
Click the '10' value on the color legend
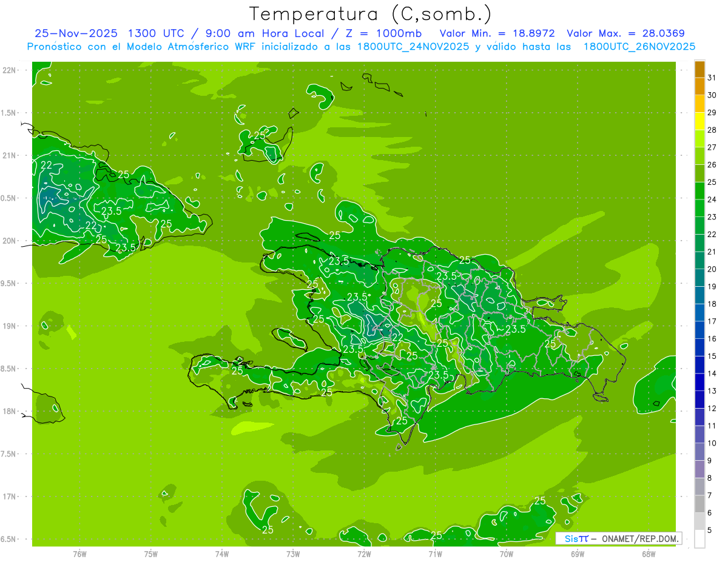pos(712,443)
